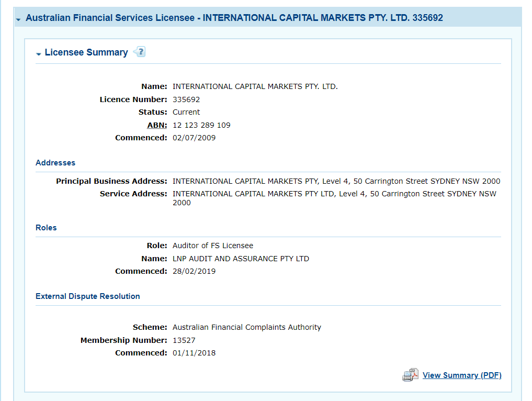Click the Status label

[x=153, y=112]
